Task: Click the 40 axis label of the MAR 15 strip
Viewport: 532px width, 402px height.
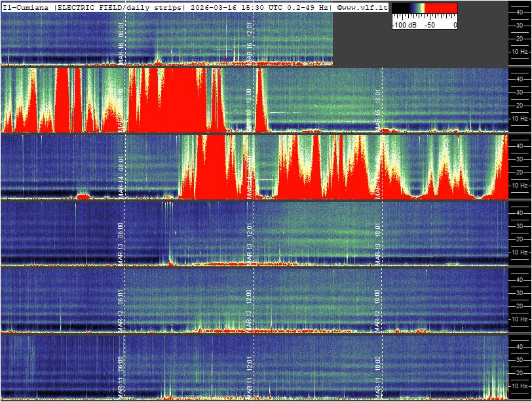Action: pos(518,79)
